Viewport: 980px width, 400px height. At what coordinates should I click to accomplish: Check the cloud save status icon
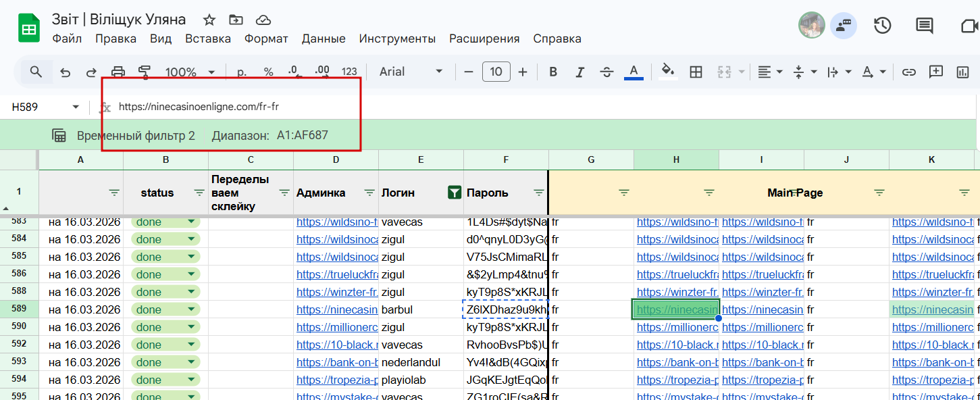click(263, 20)
